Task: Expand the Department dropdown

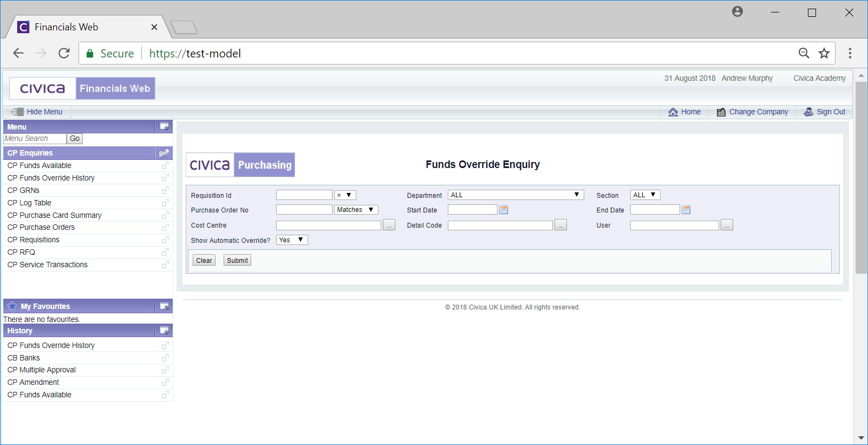Action: click(x=515, y=195)
